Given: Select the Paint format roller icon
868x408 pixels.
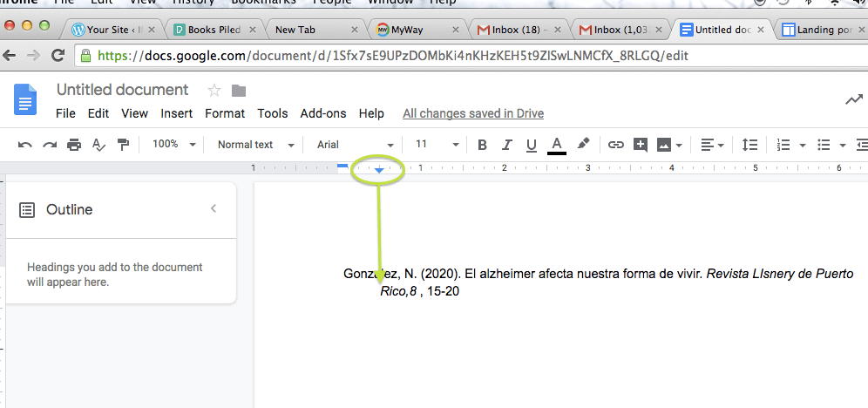Looking at the screenshot, I should [x=123, y=145].
